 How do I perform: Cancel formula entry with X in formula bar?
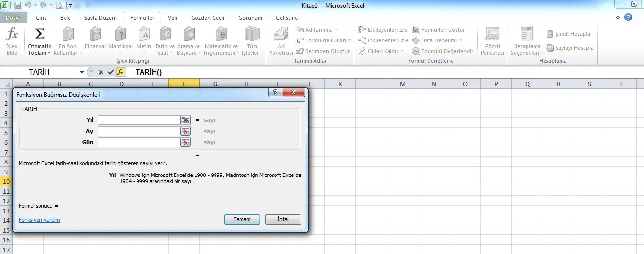[101, 72]
